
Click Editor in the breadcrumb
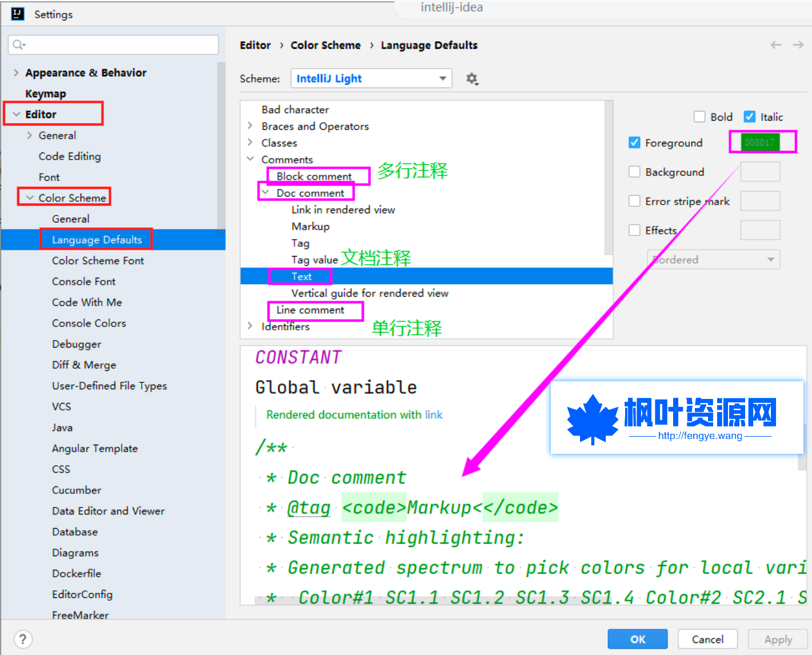point(255,45)
